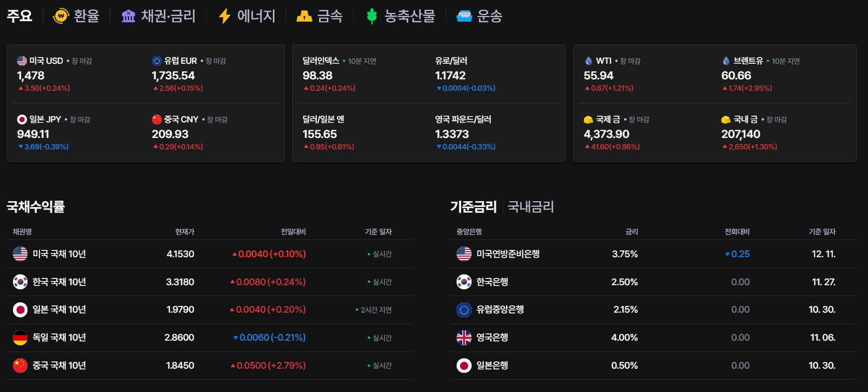Click the gold bars icon for 금속
Screen dimensions: 868x392
[304, 17]
